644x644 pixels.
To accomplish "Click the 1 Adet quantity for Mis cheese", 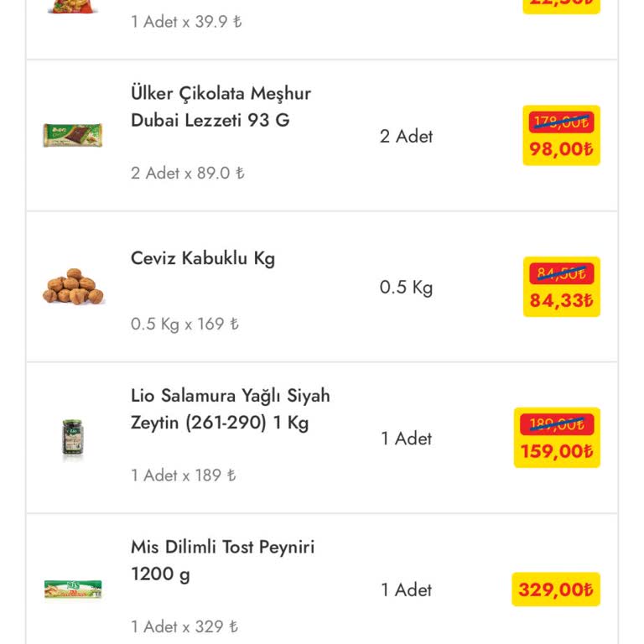I will point(406,589).
